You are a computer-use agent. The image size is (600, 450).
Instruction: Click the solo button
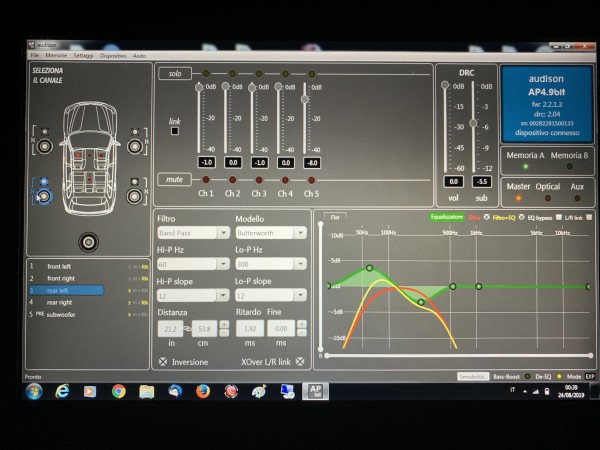[175, 73]
